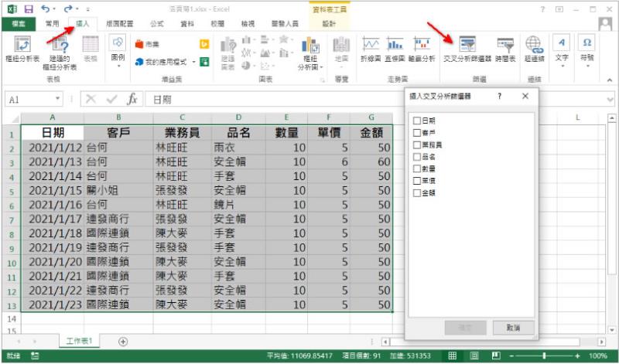
Task: Check the 日期 field checkbox
Action: pos(417,121)
